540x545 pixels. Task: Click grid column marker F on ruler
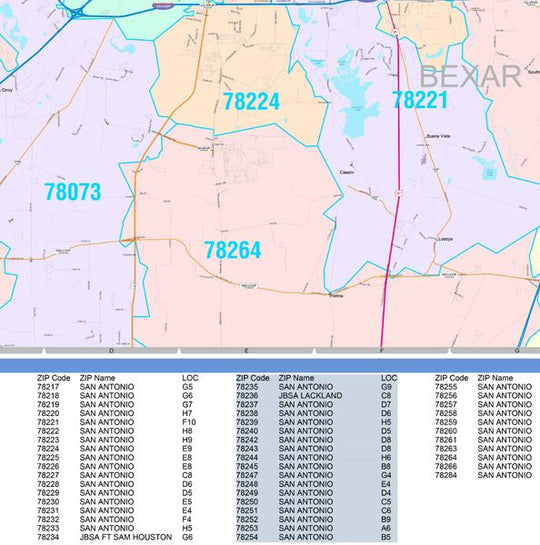[x=382, y=351]
